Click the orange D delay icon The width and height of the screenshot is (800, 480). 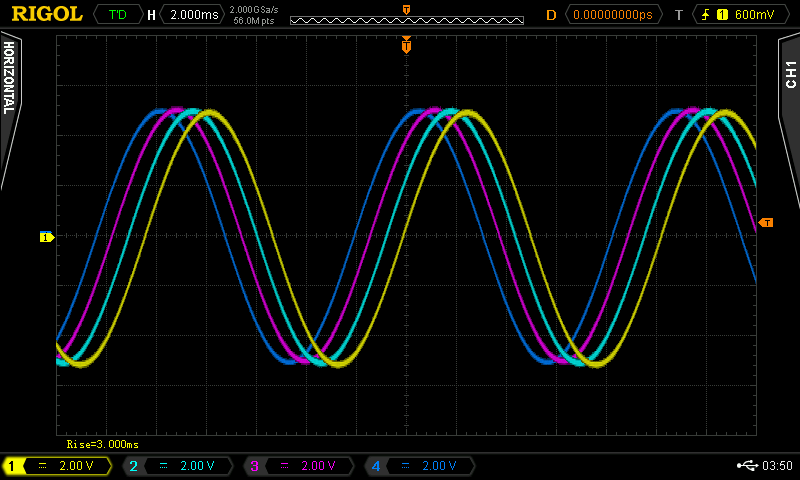coord(551,15)
